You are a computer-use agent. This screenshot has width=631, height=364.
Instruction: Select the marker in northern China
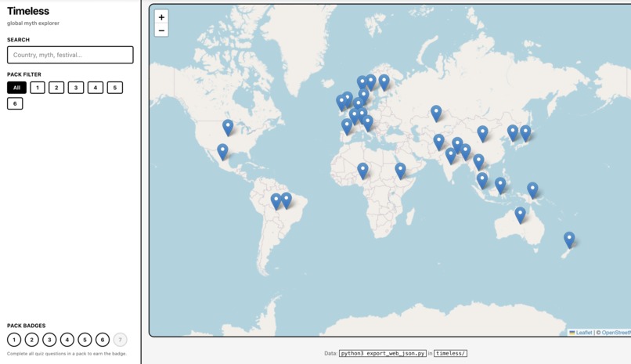click(x=482, y=134)
